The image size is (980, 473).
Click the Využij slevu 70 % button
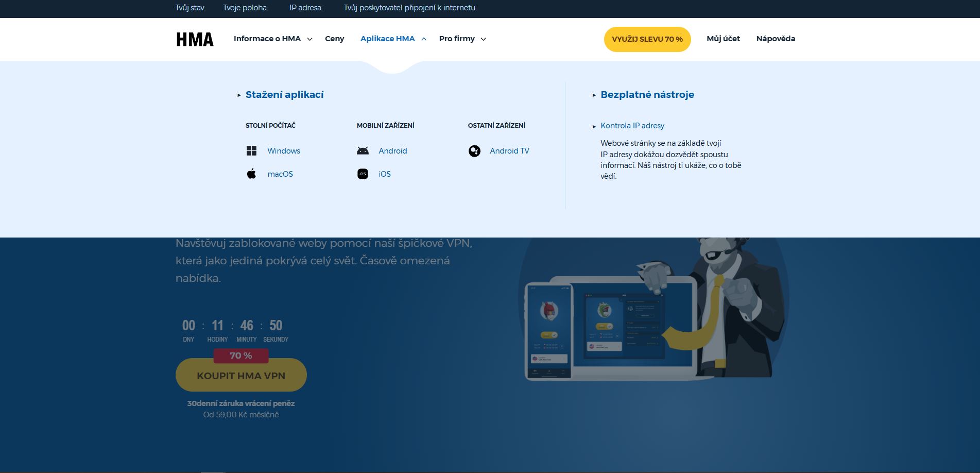point(647,39)
